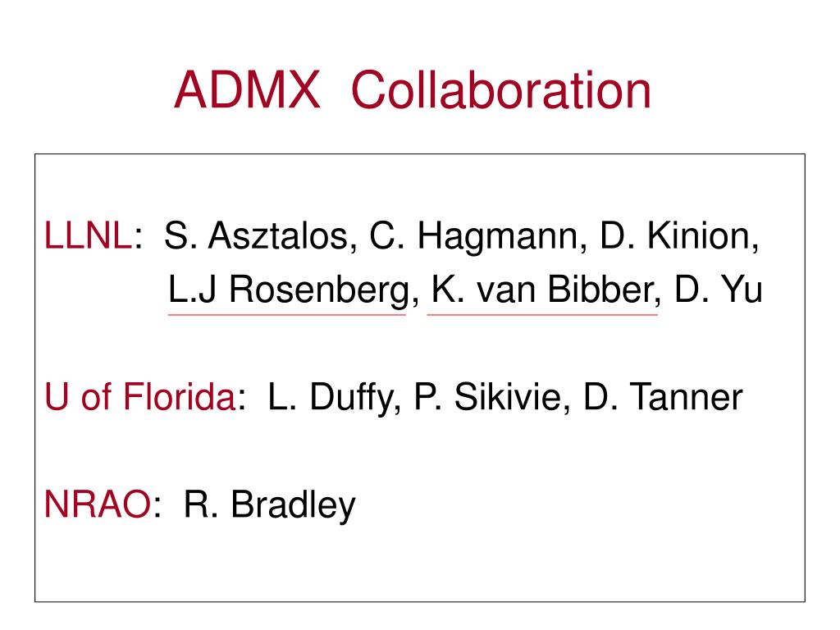Click the name D. Yu

[x=719, y=290]
